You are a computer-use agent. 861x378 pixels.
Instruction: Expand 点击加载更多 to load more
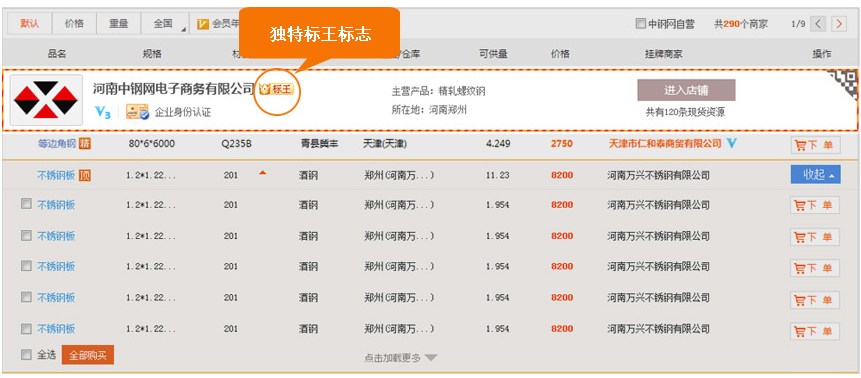pyautogui.click(x=401, y=358)
